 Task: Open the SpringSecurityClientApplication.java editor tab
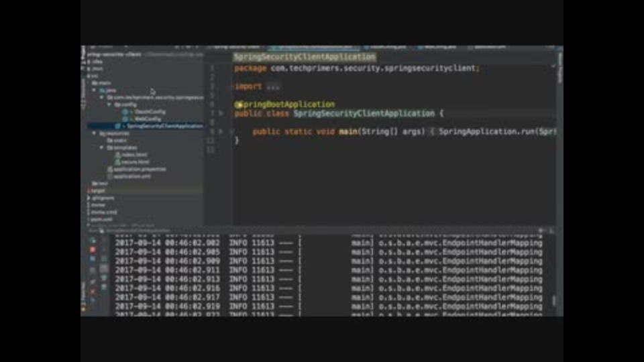[315, 47]
